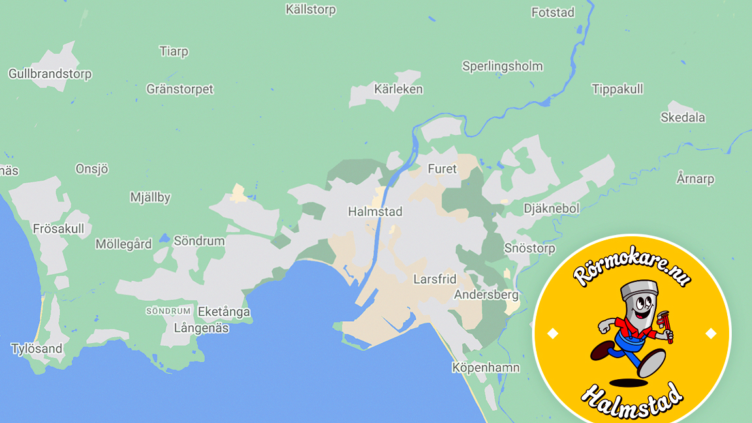752x423 pixels.
Task: Click the Fotstad place label
Action: (x=553, y=12)
